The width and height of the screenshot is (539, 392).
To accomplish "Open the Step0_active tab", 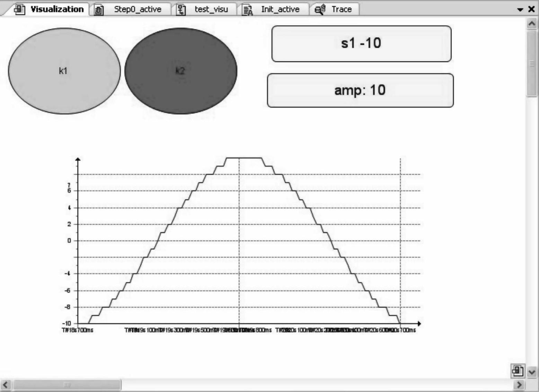I will [x=131, y=9].
